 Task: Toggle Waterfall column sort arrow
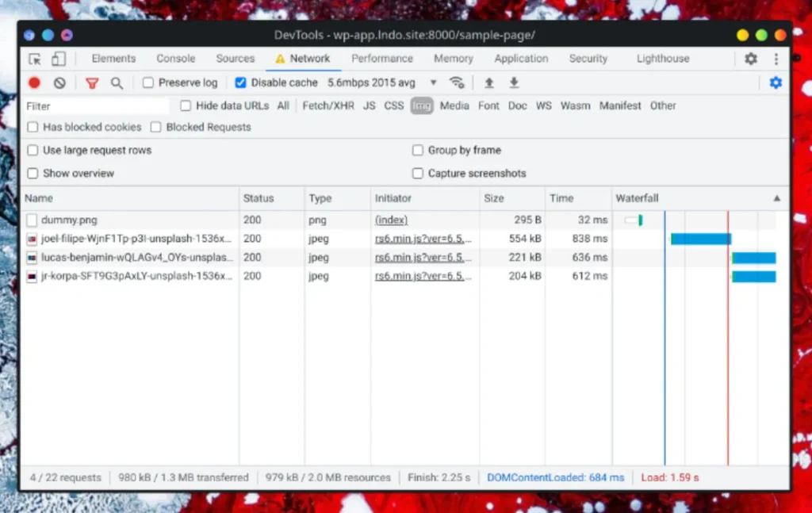[777, 198]
